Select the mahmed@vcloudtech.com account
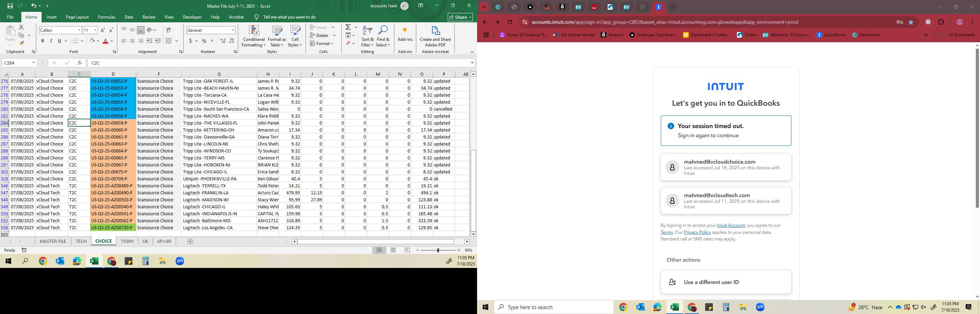This screenshot has height=314, width=980. click(x=726, y=201)
